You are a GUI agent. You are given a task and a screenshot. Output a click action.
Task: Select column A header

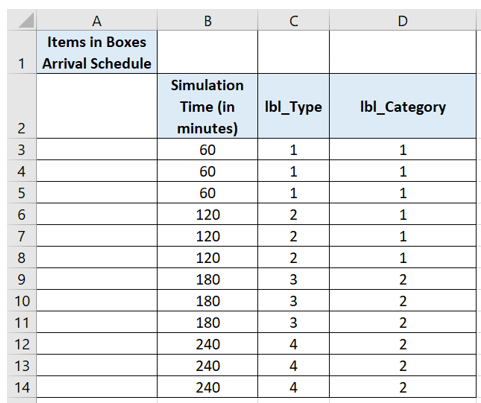[x=97, y=21]
